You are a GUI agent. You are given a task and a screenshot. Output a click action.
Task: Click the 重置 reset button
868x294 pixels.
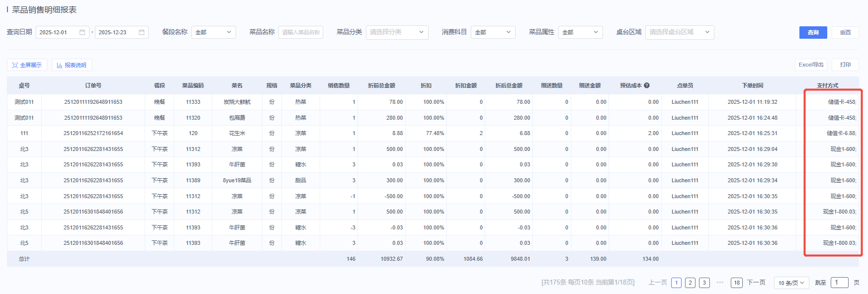point(845,32)
